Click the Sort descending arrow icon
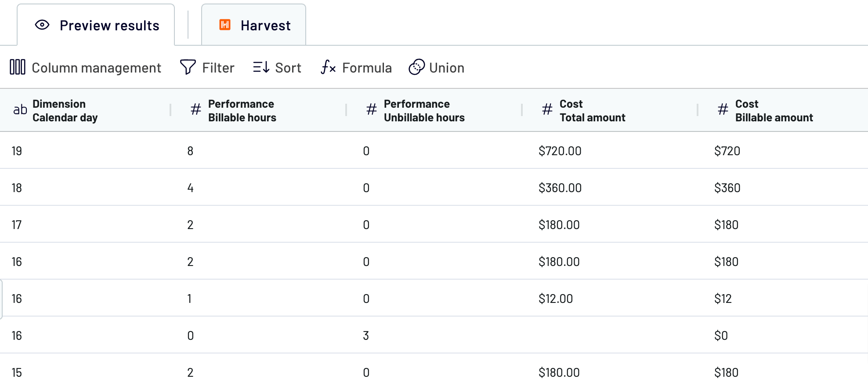This screenshot has width=868, height=386. tap(261, 67)
